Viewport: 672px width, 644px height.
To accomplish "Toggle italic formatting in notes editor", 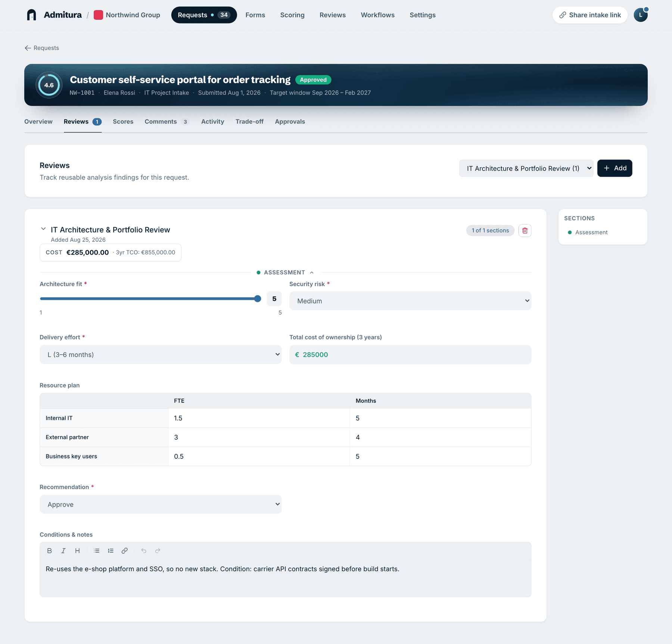I will [x=63, y=551].
